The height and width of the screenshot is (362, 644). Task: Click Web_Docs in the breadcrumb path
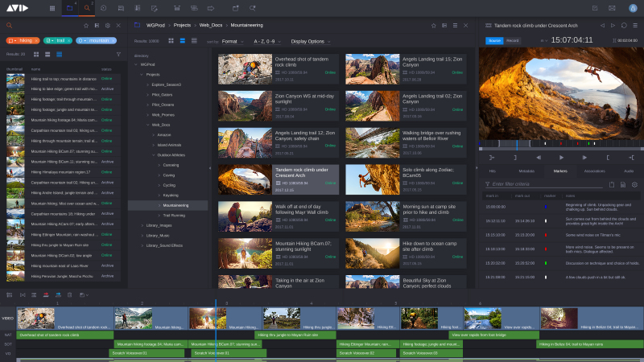213,25
